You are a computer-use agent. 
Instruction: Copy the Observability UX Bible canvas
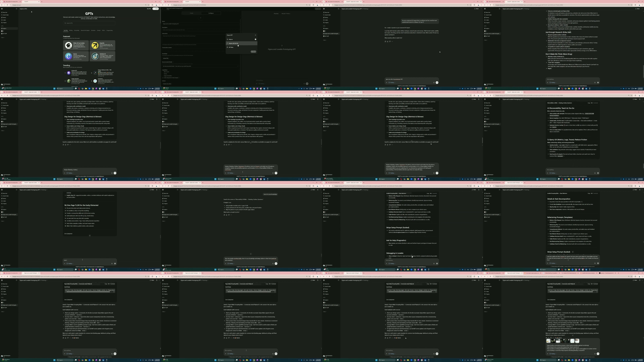coord(589,103)
